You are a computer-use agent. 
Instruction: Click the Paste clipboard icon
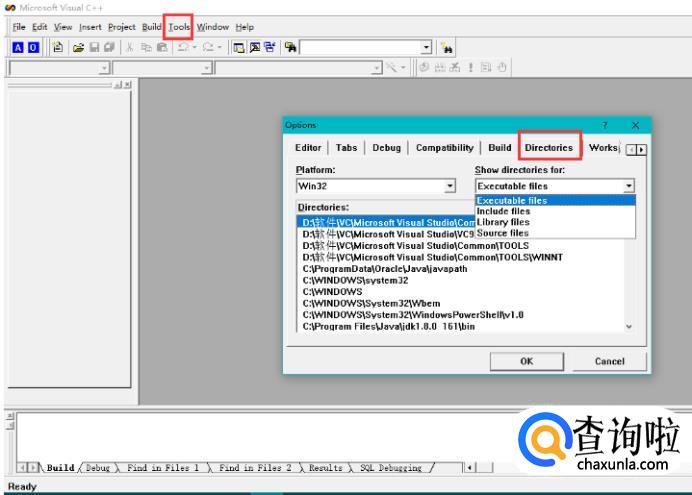point(162,47)
